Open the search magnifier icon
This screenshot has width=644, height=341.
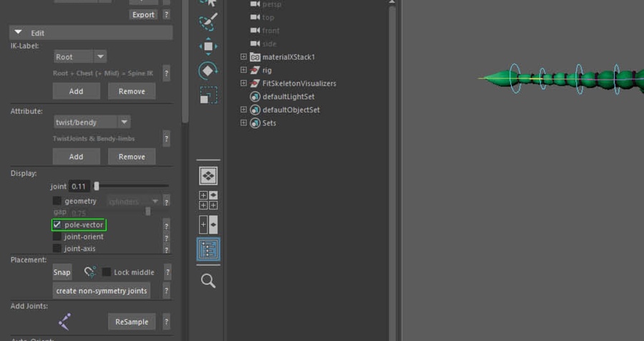pyautogui.click(x=208, y=281)
